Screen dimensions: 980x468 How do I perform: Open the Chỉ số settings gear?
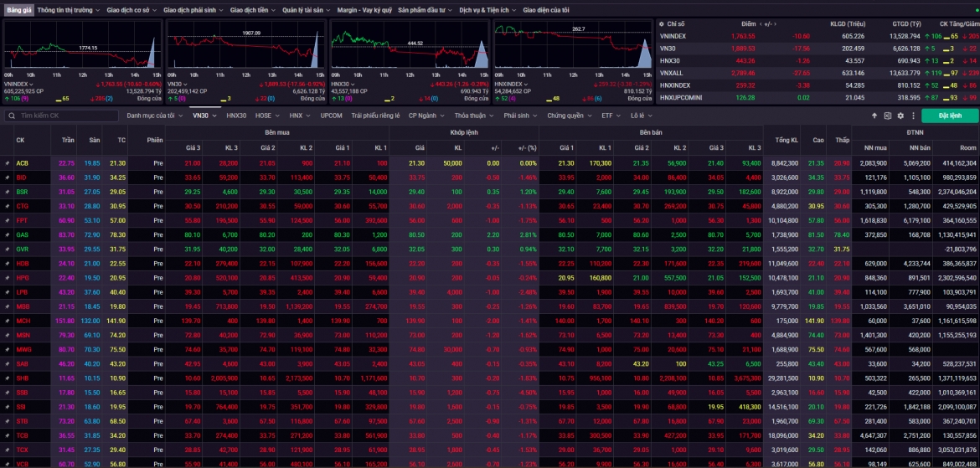click(x=661, y=23)
